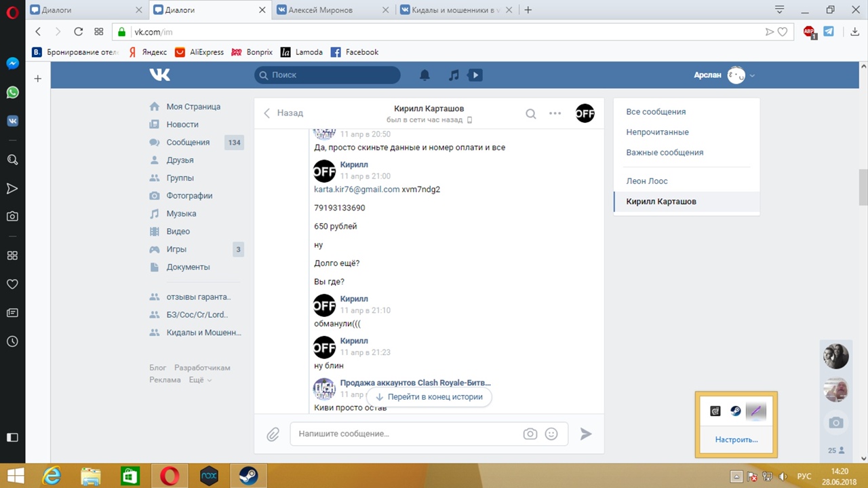Expand the Ещё footer dropdown
The width and height of the screenshot is (868, 488).
pyautogui.click(x=200, y=380)
